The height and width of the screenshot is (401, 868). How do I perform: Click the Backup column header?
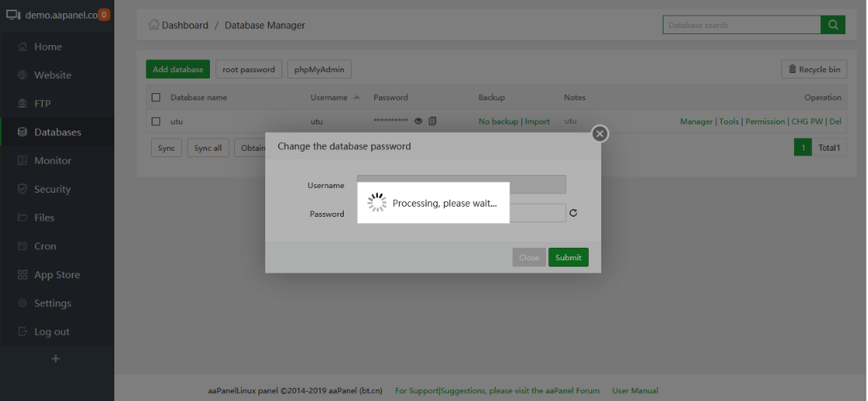click(x=492, y=97)
